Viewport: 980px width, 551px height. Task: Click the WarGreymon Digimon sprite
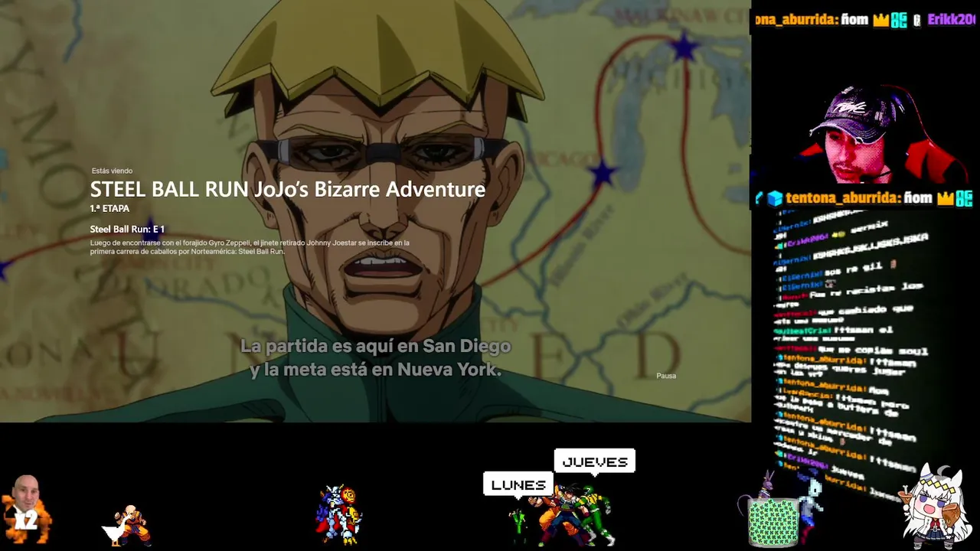[x=340, y=514]
